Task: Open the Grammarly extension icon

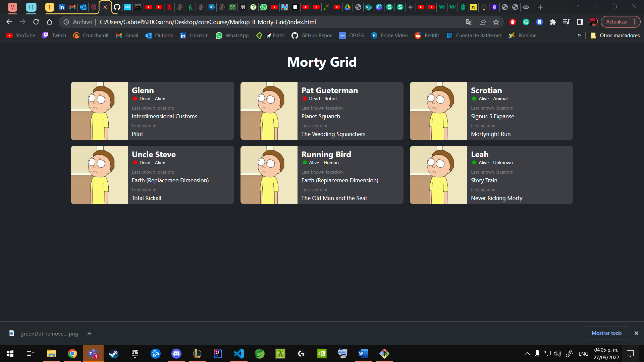Action: (526, 22)
